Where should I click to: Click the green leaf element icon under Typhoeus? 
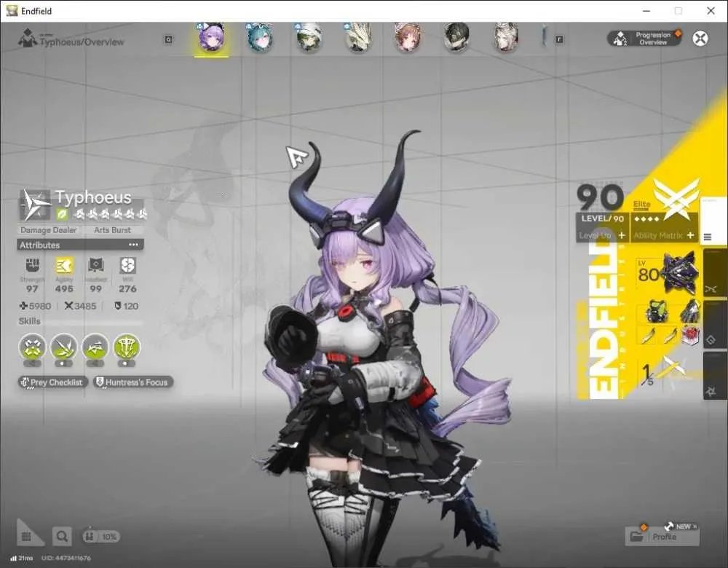(62, 214)
